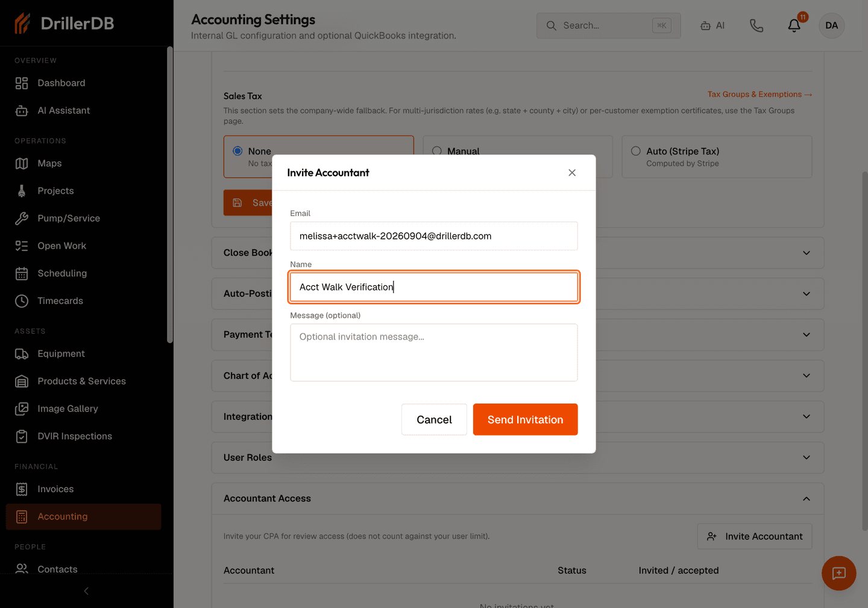Collapse the Accountant Access section
The height and width of the screenshot is (608, 868).
point(807,499)
